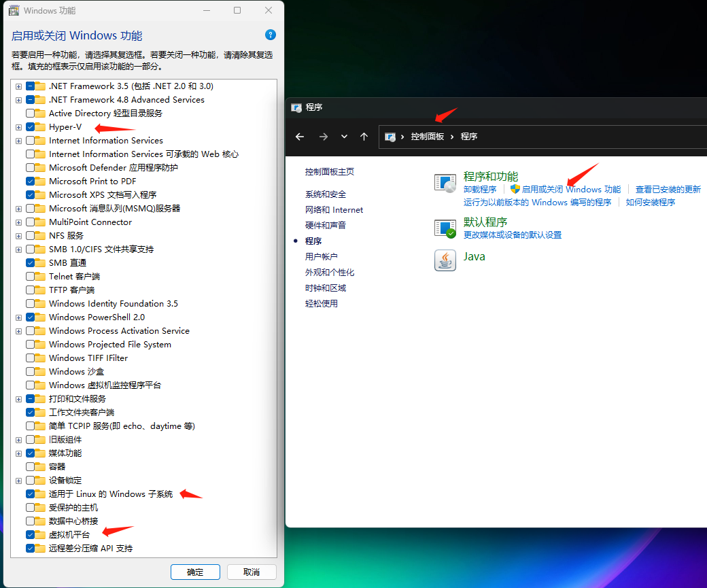Click the Default Programs icon
Screen dimensions: 707x588
pyautogui.click(x=445, y=228)
